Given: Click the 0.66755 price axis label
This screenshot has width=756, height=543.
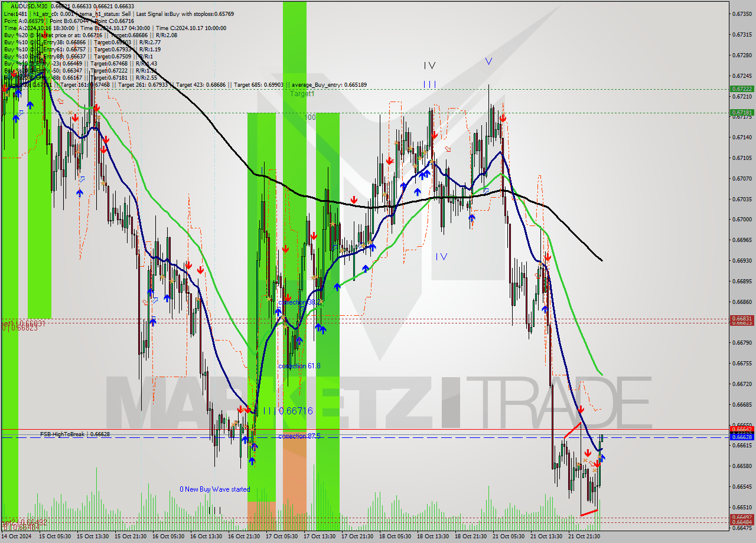Looking at the screenshot, I should point(742,363).
